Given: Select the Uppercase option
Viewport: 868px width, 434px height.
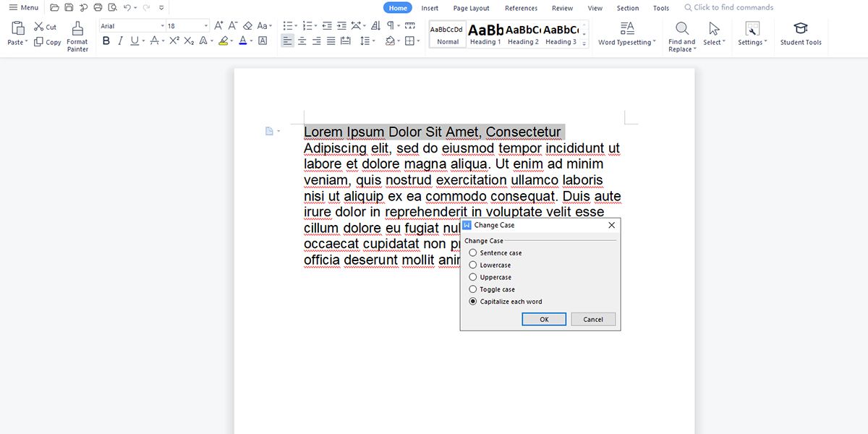Looking at the screenshot, I should tap(473, 277).
